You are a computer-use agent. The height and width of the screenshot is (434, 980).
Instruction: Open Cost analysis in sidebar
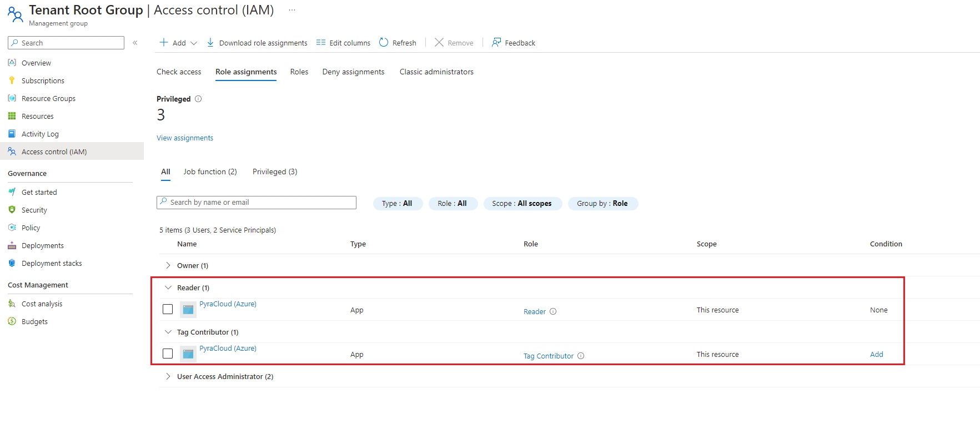click(42, 304)
